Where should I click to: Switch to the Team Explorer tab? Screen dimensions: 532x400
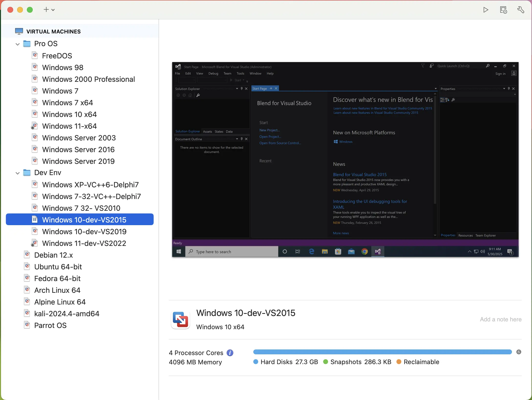486,235
